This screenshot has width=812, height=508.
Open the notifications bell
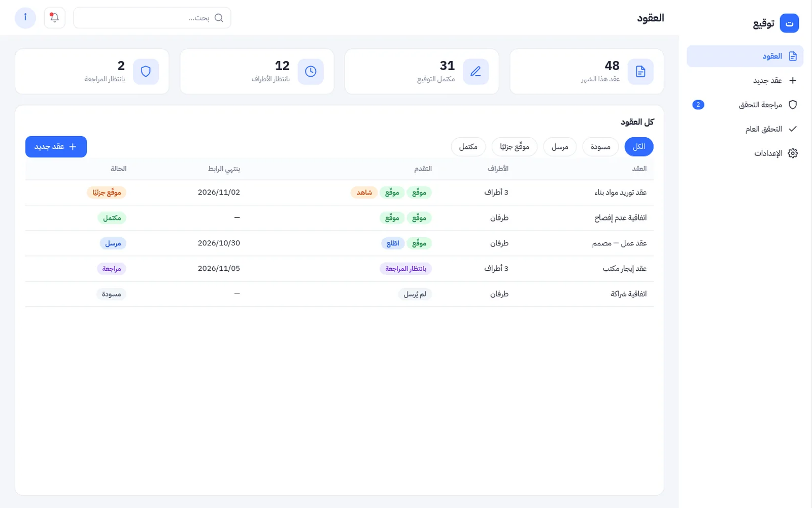[54, 18]
